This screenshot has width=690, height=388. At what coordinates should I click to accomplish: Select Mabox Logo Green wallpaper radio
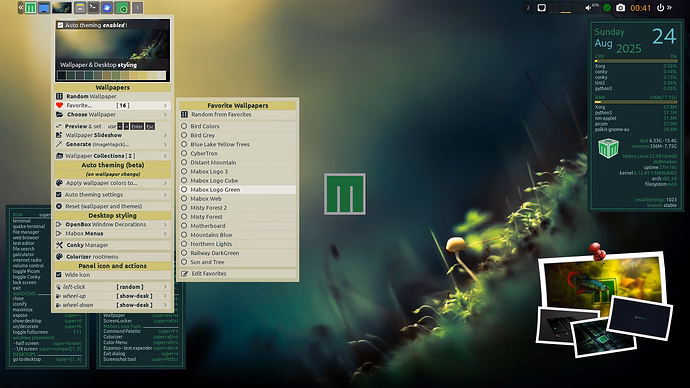tap(184, 190)
